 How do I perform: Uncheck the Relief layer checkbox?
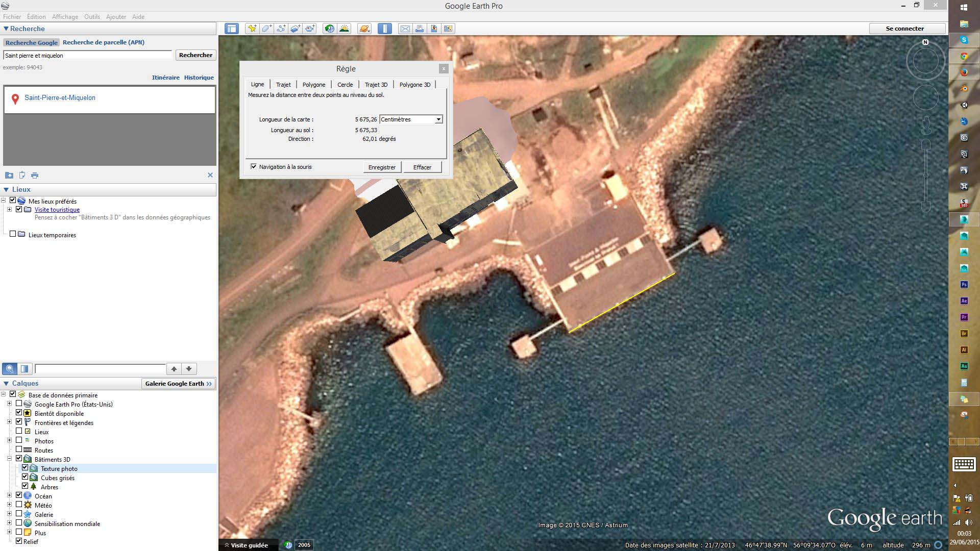tap(19, 541)
